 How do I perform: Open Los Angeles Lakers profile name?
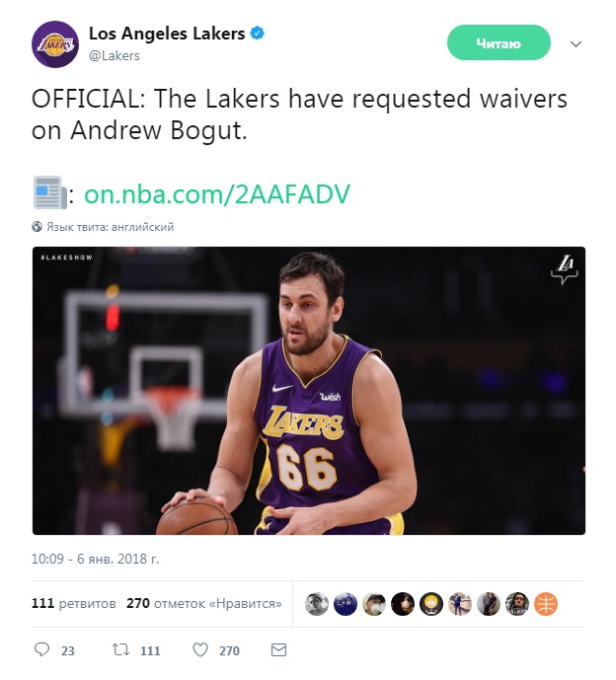167,34
